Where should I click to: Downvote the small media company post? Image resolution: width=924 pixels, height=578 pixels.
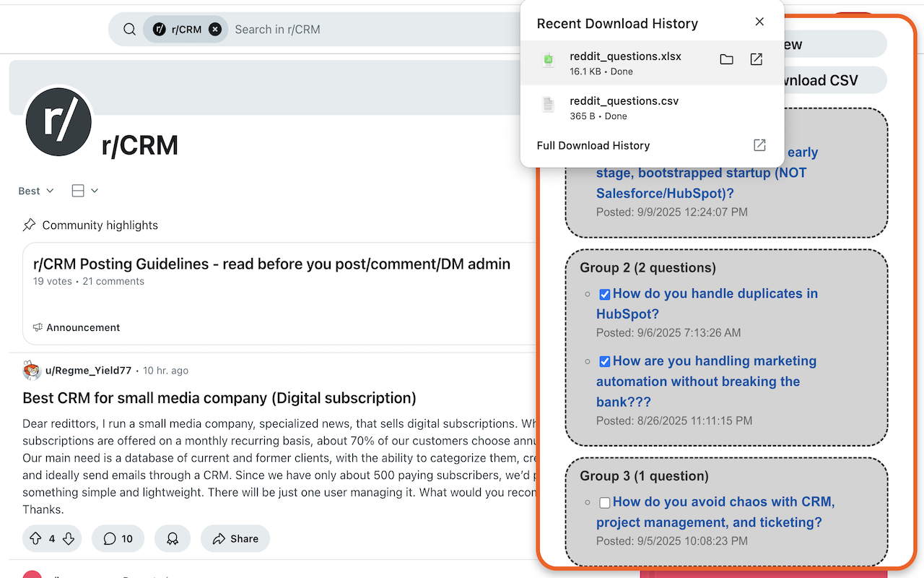click(x=69, y=538)
